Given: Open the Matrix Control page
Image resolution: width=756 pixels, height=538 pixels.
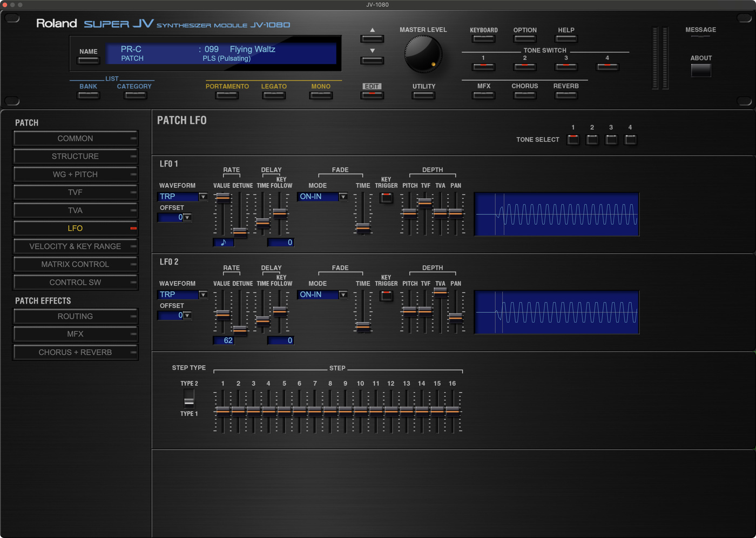Looking at the screenshot, I should pyautogui.click(x=76, y=264).
